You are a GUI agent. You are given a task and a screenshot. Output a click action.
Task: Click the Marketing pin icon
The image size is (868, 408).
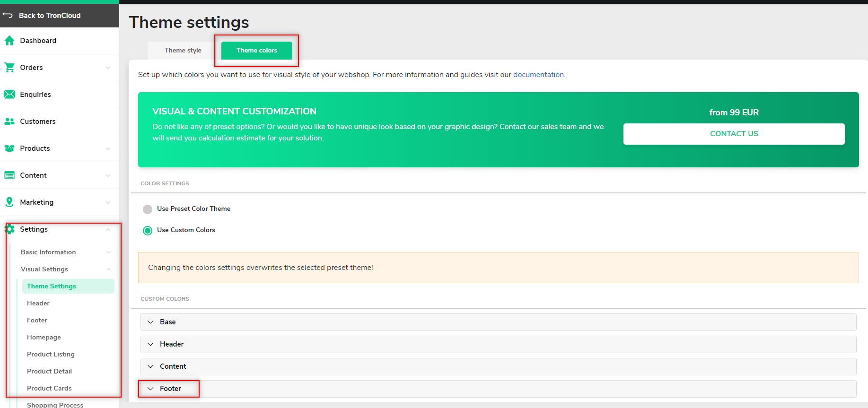tap(9, 202)
